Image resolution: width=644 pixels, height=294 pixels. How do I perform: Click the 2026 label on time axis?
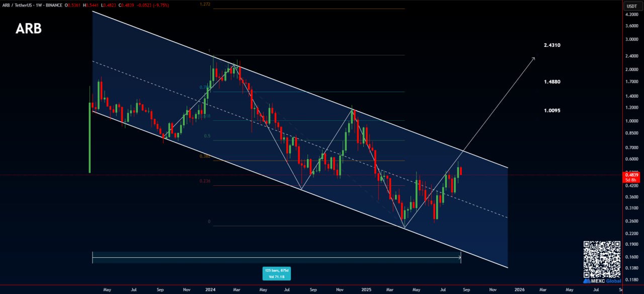point(519,290)
